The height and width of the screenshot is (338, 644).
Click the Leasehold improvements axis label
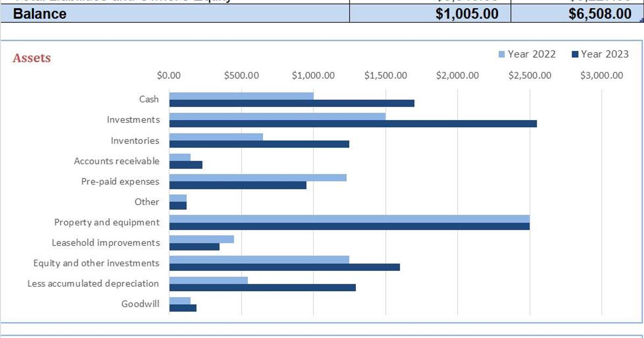[105, 243]
